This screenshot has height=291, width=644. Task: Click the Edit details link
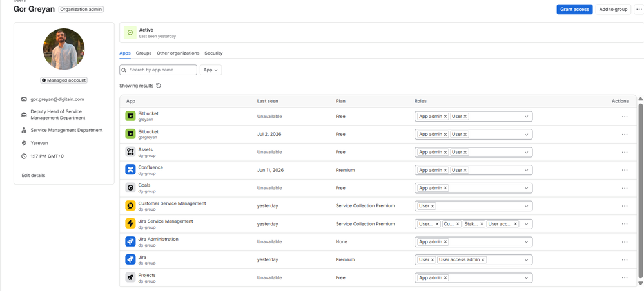pos(34,176)
